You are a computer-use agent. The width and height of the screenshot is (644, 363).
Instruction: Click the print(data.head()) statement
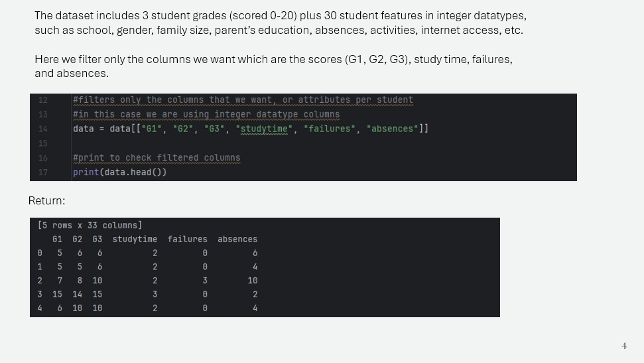click(119, 173)
